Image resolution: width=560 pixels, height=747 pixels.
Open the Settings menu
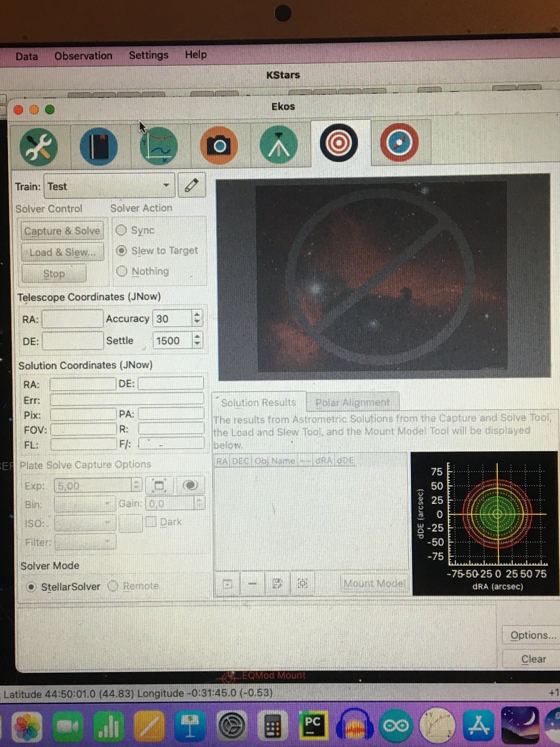coord(149,55)
